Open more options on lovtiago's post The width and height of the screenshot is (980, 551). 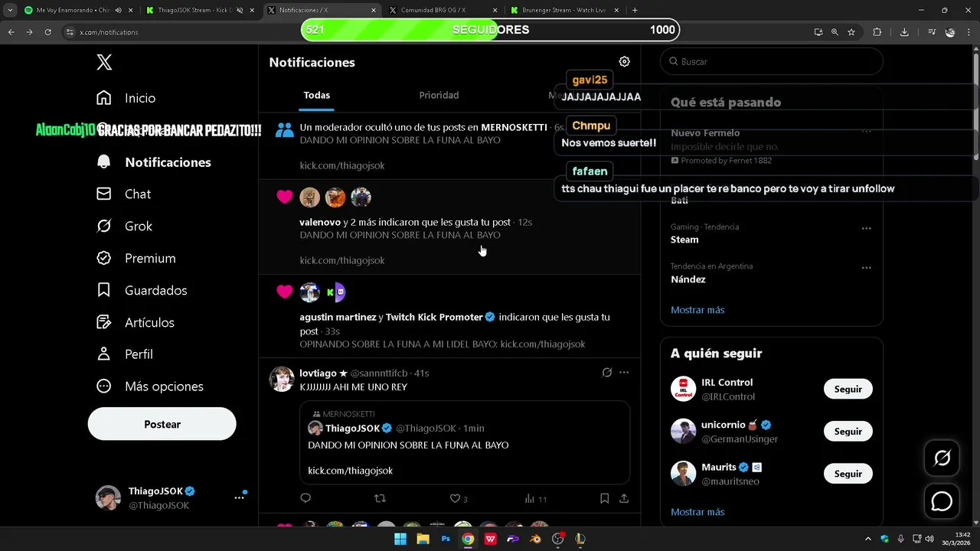click(624, 373)
